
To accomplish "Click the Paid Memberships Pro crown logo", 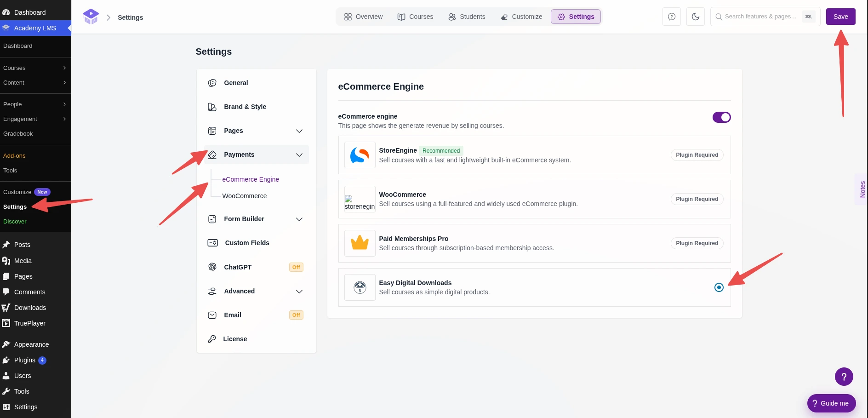I will click(360, 243).
